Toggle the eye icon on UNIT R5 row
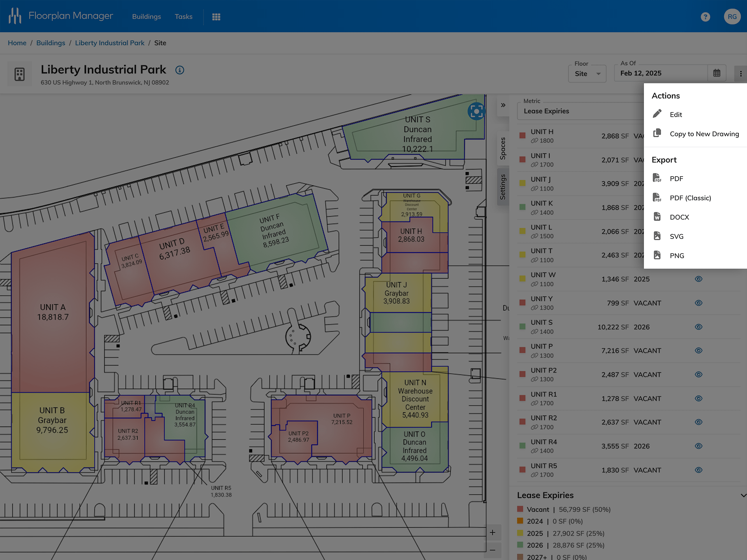This screenshot has width=747, height=560. [698, 470]
